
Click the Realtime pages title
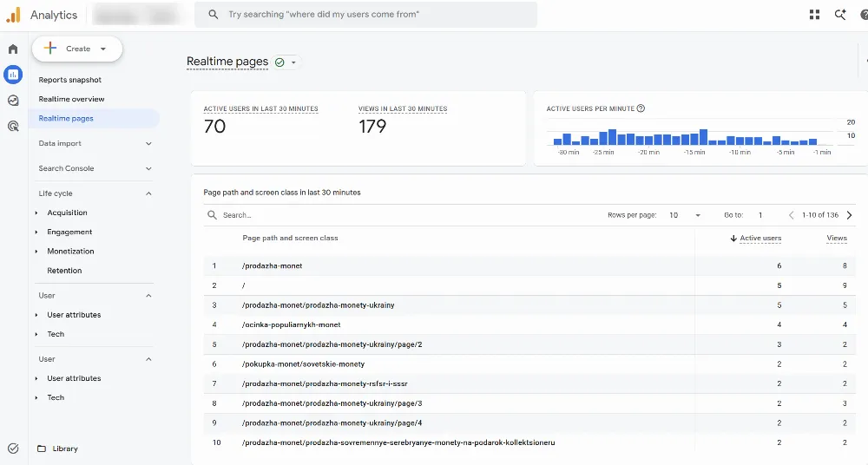pyautogui.click(x=227, y=62)
